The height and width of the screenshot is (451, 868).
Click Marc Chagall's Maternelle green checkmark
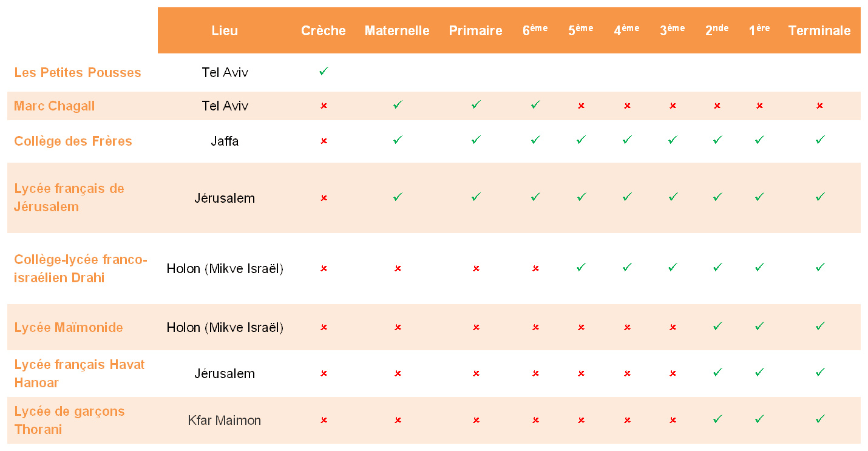[x=398, y=105]
